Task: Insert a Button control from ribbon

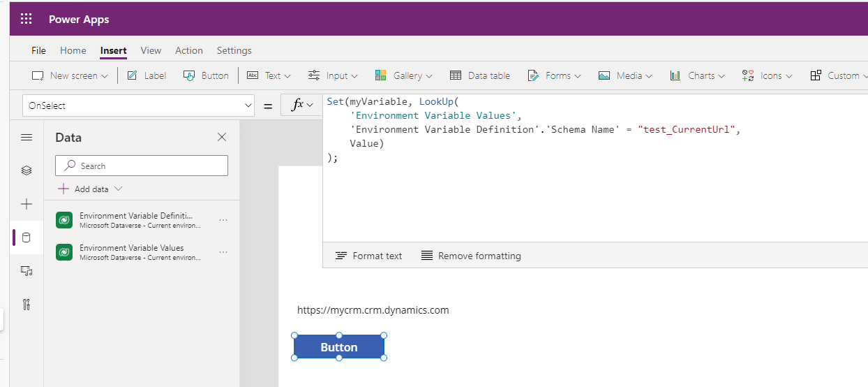Action: point(206,75)
